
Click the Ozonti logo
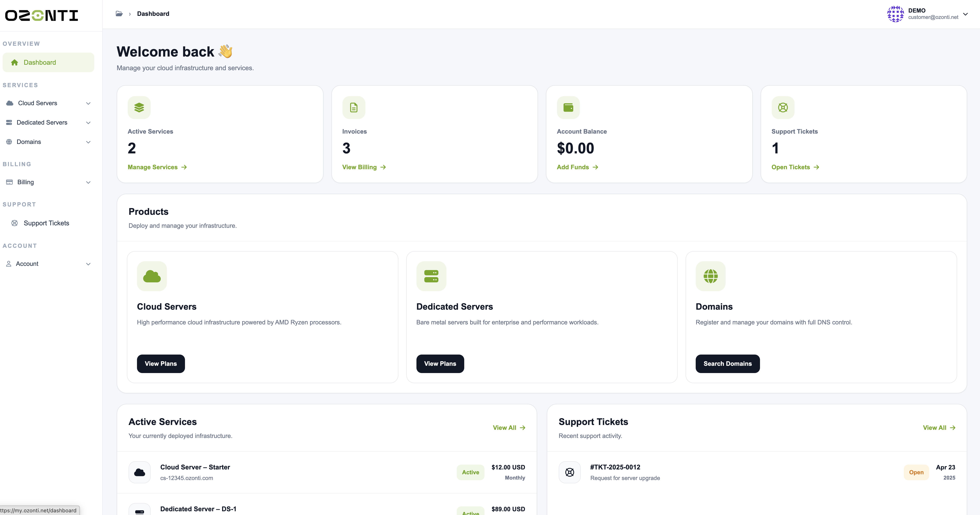pos(41,15)
